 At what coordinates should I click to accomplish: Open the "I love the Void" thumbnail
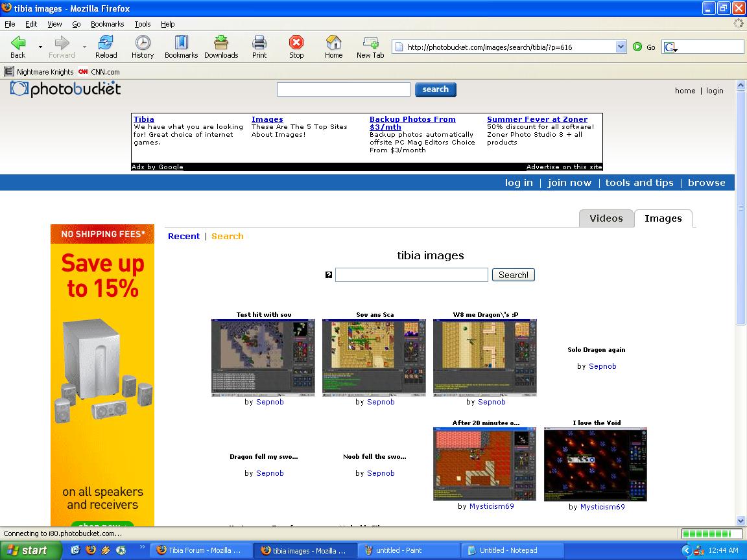[x=595, y=464]
